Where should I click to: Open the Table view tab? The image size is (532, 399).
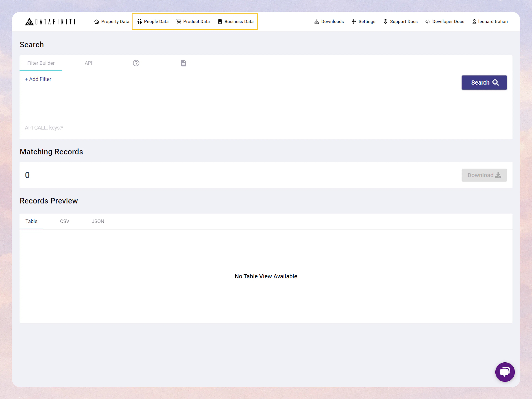[x=31, y=221]
